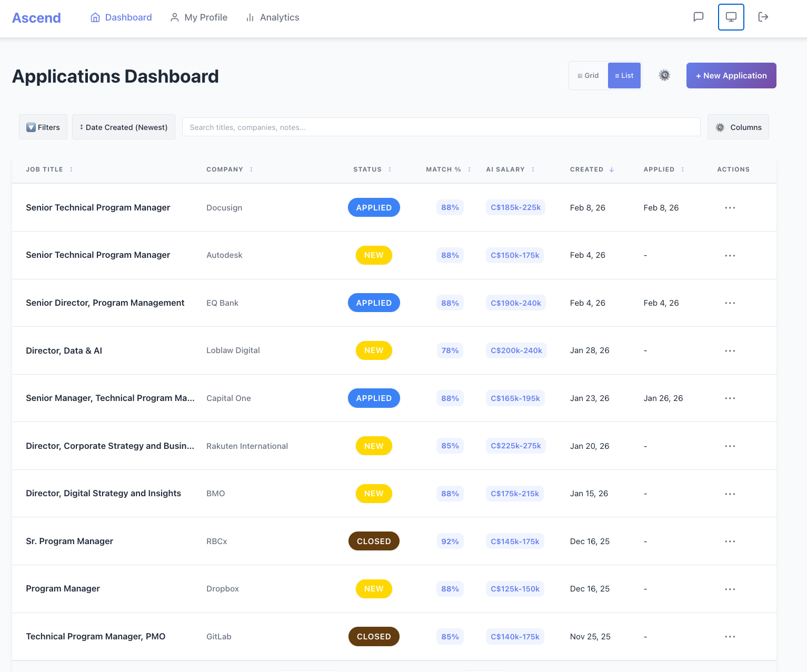Open the Analytics tab

click(x=273, y=17)
